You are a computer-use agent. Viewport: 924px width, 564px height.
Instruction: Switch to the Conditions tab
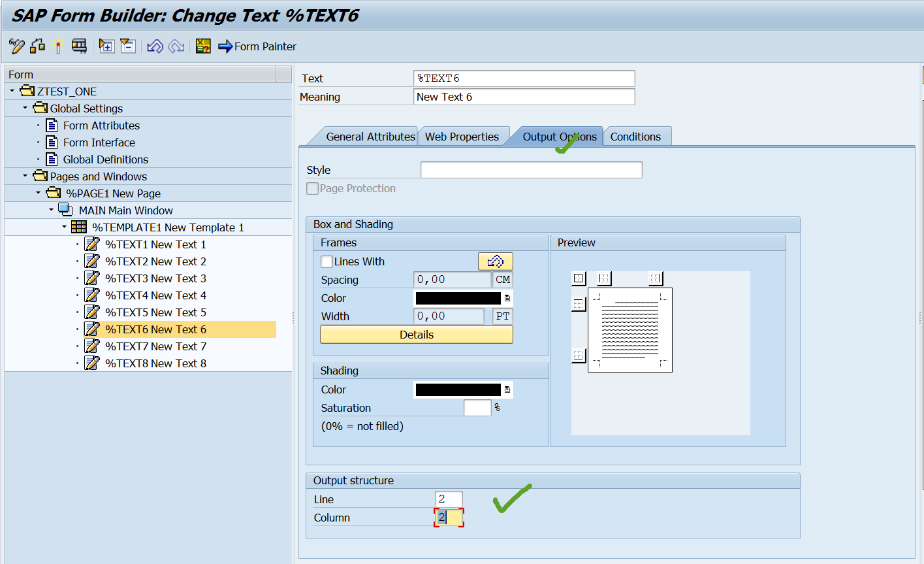pos(637,136)
